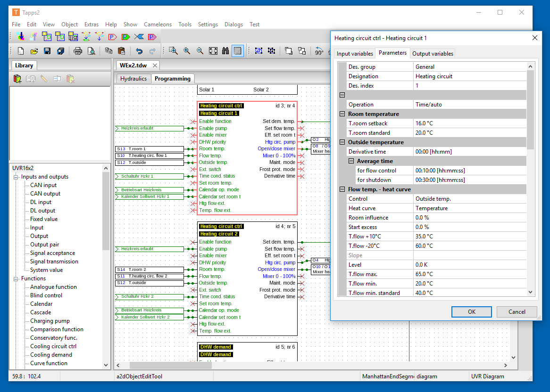Viewport: 550px width, 392px height.
Task: Click the rotate 90° icon
Action: pos(319,51)
